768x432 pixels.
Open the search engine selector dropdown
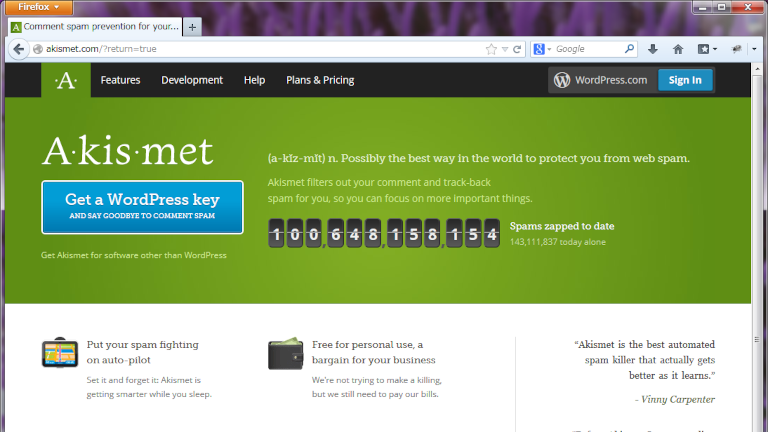542,49
